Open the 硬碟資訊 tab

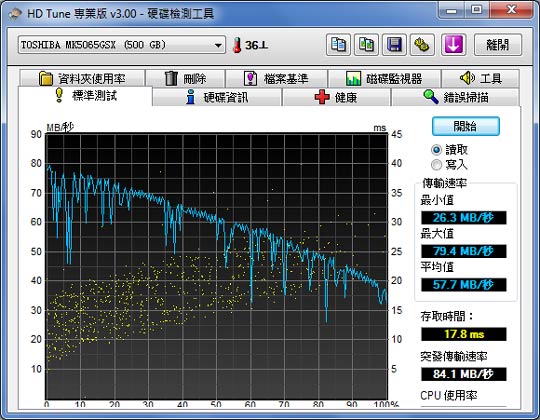coord(217,97)
